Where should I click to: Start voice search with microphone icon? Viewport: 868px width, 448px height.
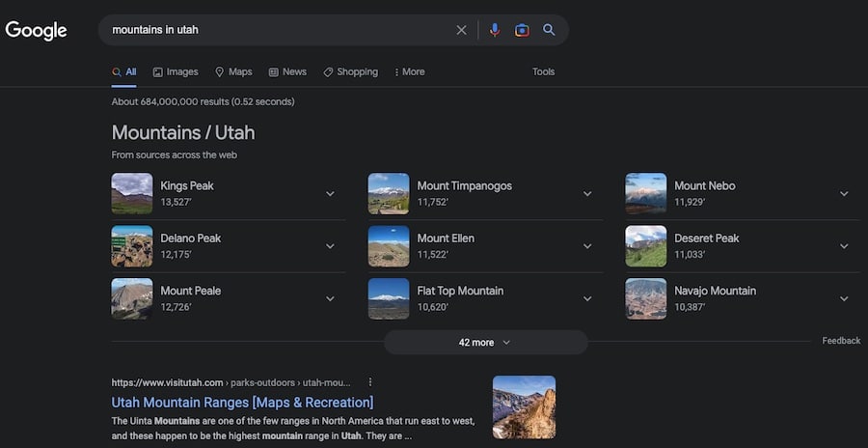[495, 30]
